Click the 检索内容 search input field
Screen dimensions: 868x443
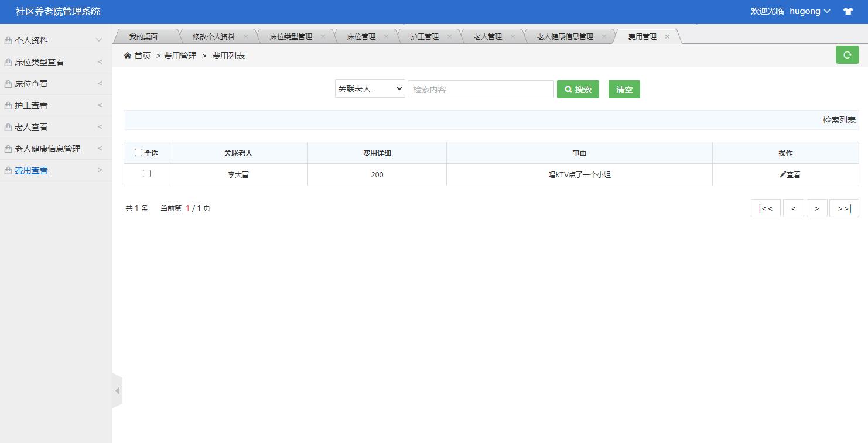coord(480,88)
